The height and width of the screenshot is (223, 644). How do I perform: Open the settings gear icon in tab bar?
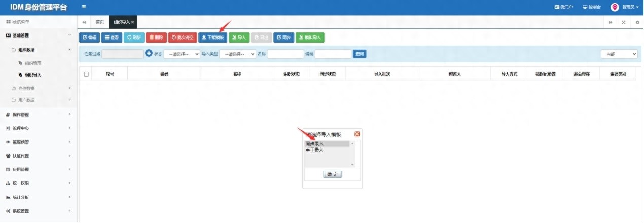[x=637, y=22]
